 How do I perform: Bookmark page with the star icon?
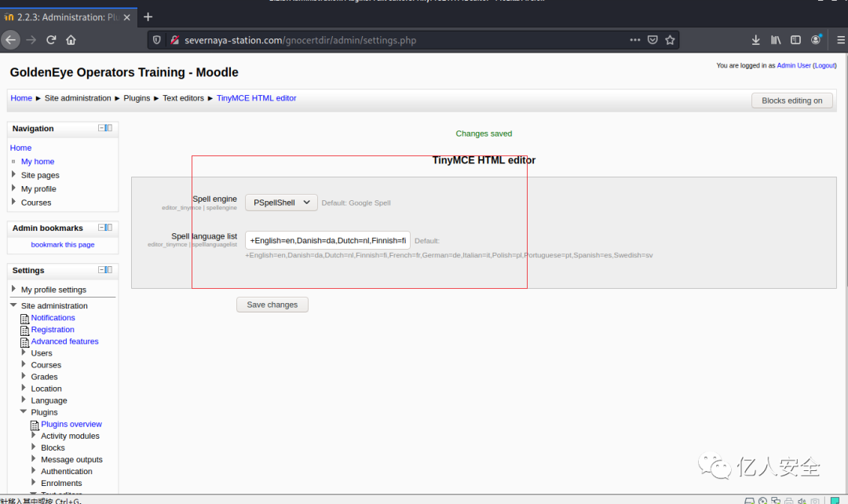pos(670,40)
